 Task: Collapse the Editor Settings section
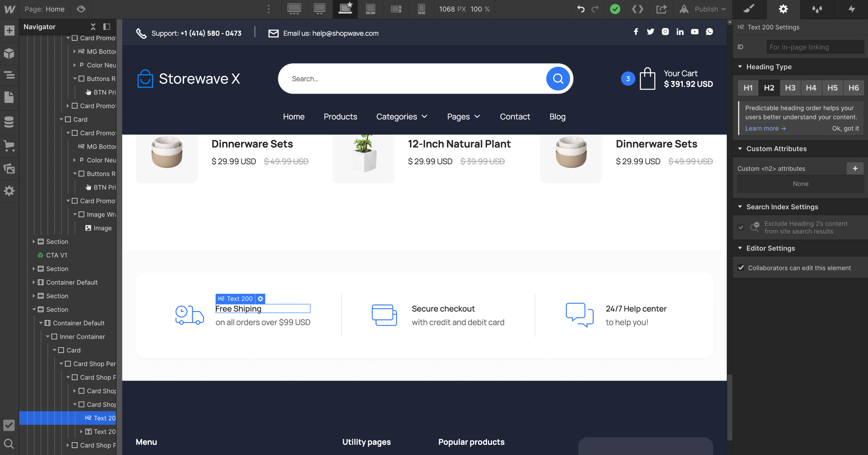click(740, 248)
